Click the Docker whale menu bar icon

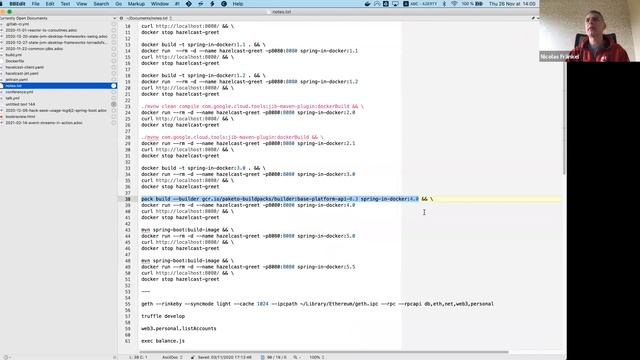click(x=367, y=4)
